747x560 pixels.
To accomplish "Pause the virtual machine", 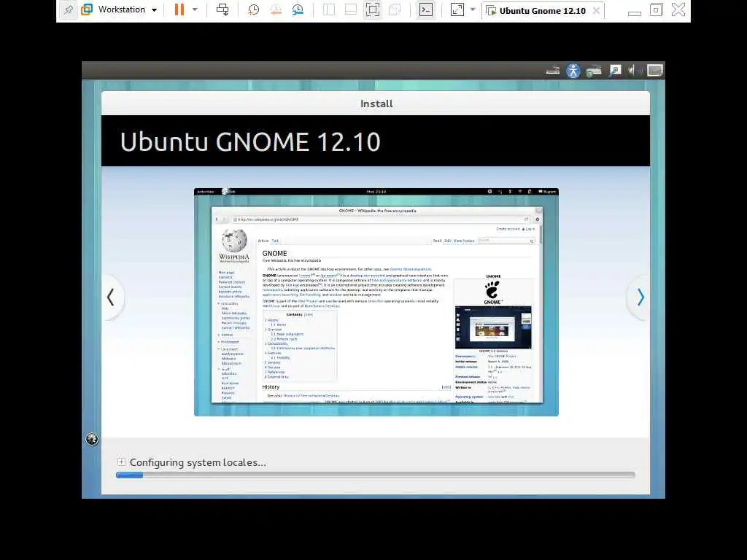I will click(179, 9).
